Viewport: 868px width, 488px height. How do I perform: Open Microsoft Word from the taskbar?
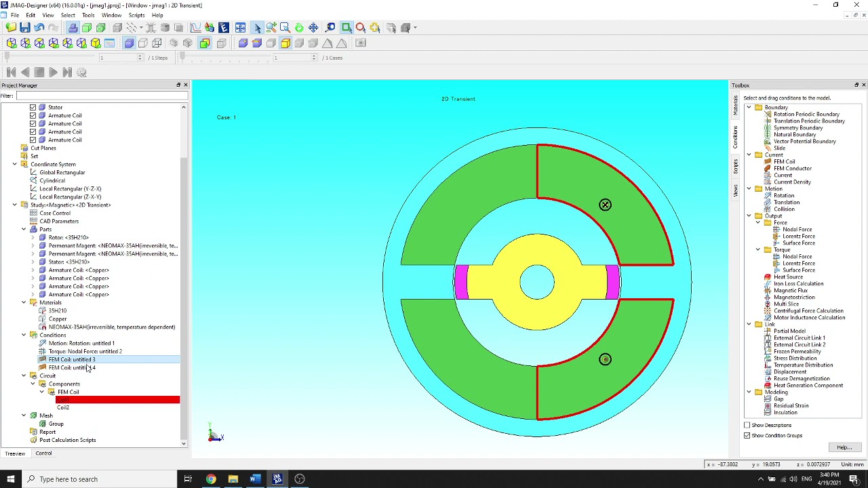(x=254, y=479)
